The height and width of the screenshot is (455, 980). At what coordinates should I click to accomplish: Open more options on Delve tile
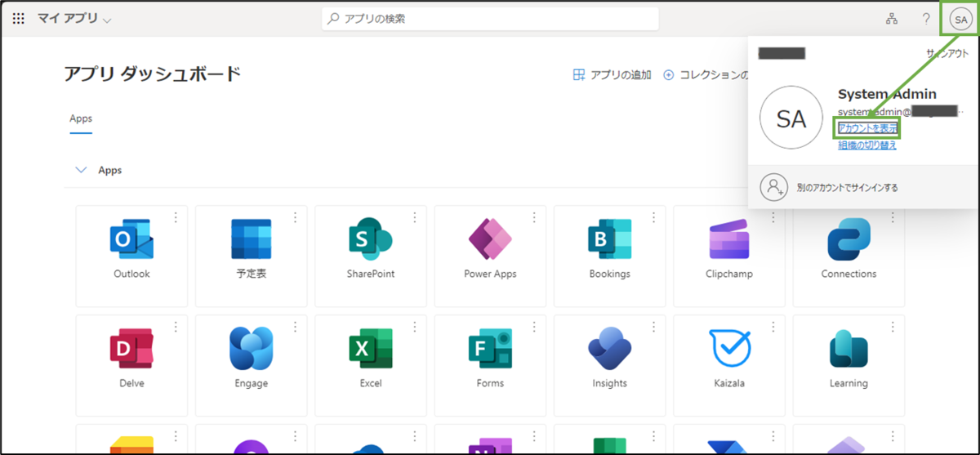coord(175,327)
